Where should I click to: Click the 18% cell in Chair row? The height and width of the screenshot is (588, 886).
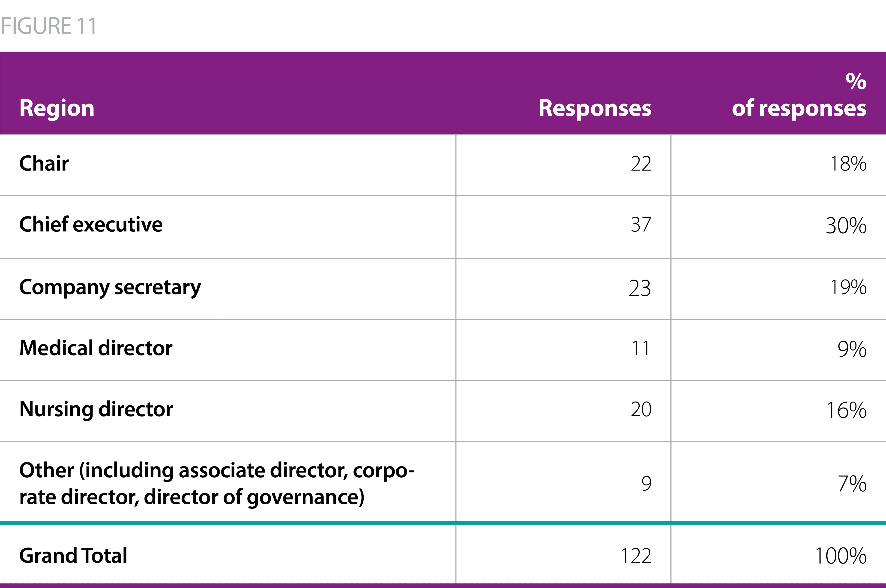click(848, 164)
